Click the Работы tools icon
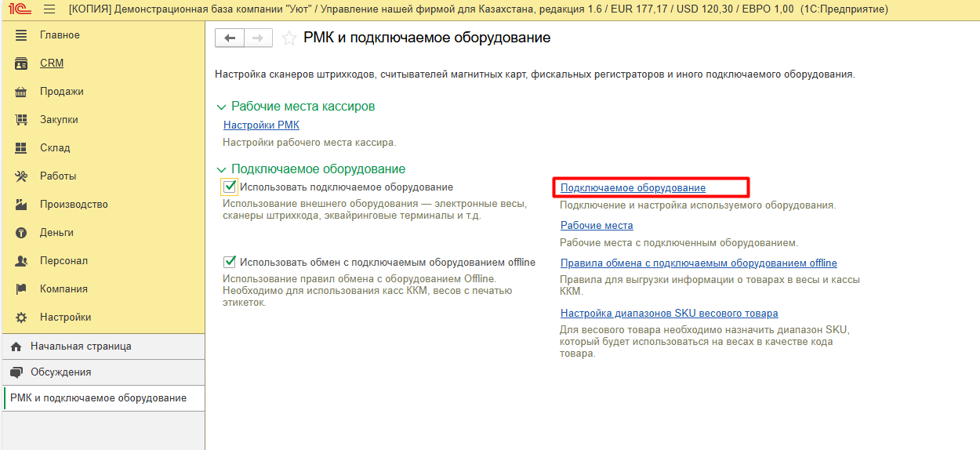The image size is (980, 450). (x=22, y=176)
